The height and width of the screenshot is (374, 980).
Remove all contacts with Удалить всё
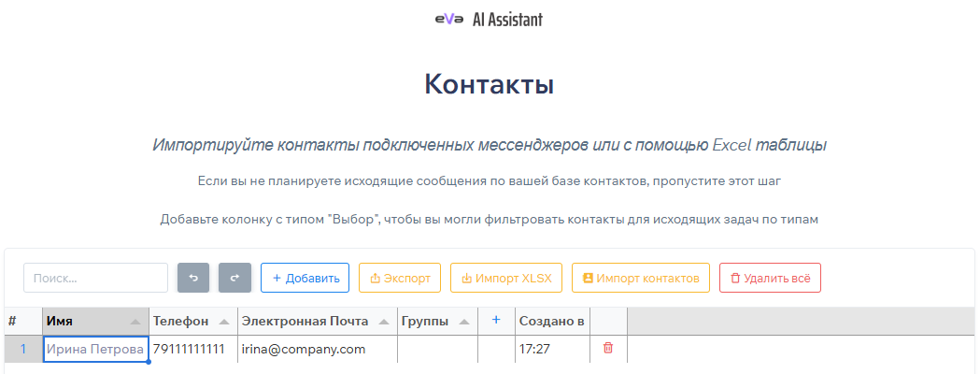[x=770, y=278]
